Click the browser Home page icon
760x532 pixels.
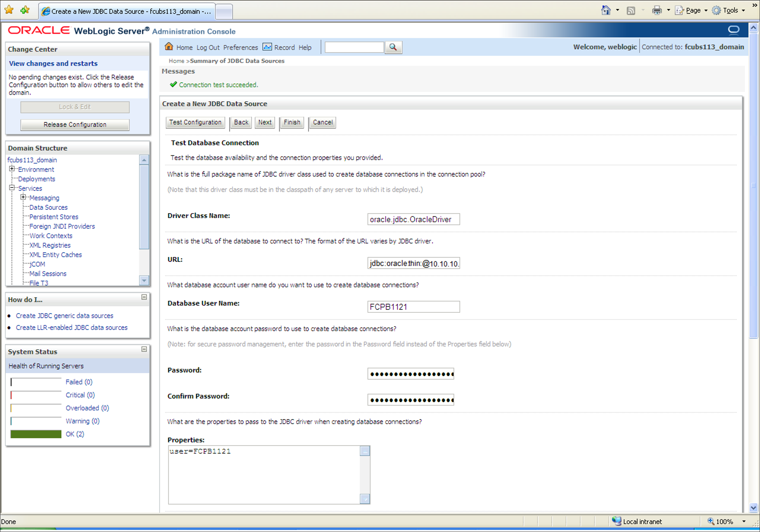606,11
